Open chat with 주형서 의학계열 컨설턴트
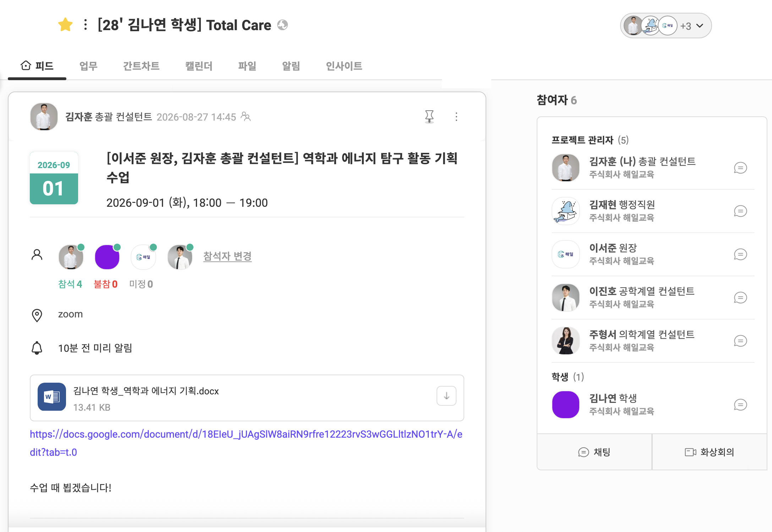 740,341
